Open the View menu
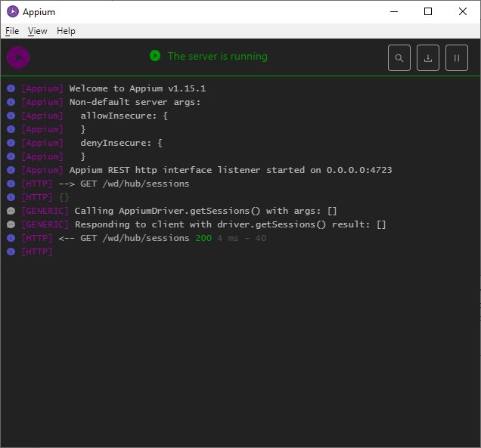 37,31
